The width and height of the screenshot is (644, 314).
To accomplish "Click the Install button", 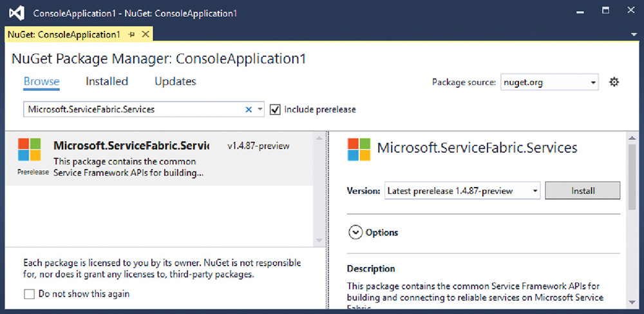I will (582, 191).
